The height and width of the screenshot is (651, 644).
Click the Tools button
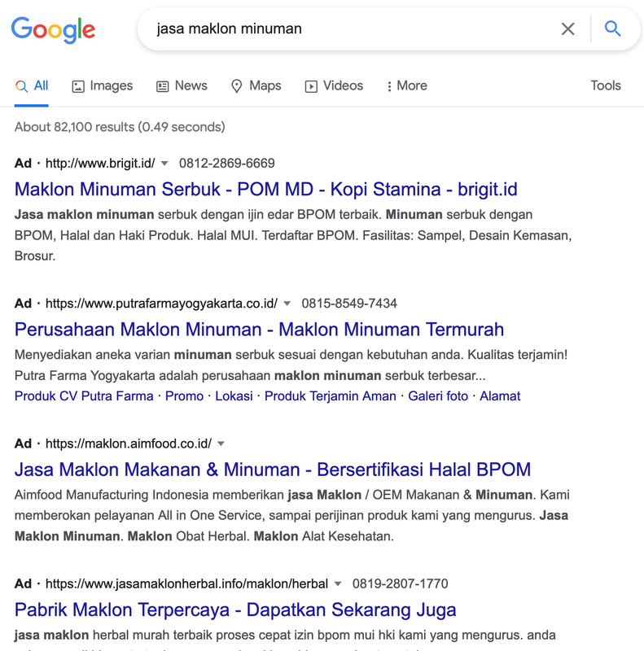(606, 85)
